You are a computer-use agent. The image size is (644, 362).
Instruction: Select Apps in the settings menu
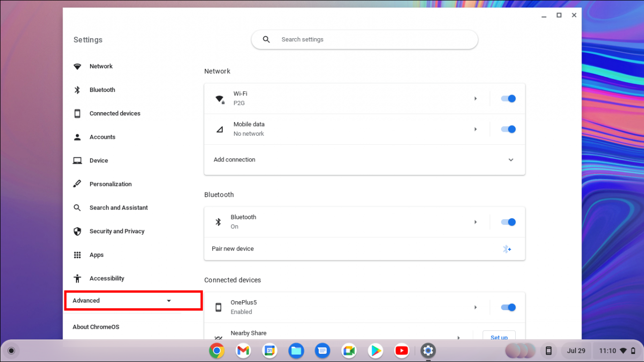96,254
